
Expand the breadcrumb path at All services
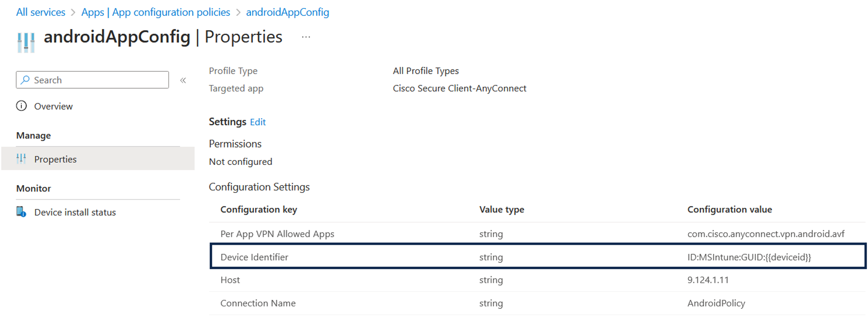click(40, 12)
